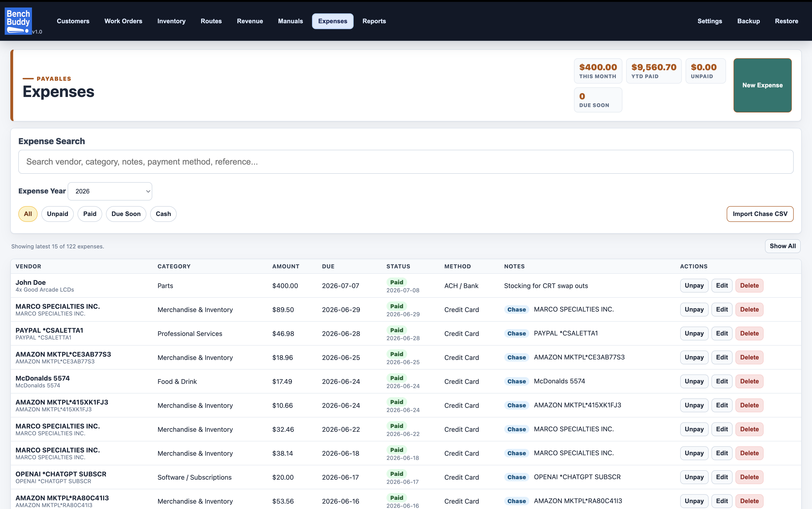812x509 pixels.
Task: Unpay the MARCO $89.50 expense
Action: coord(694,309)
